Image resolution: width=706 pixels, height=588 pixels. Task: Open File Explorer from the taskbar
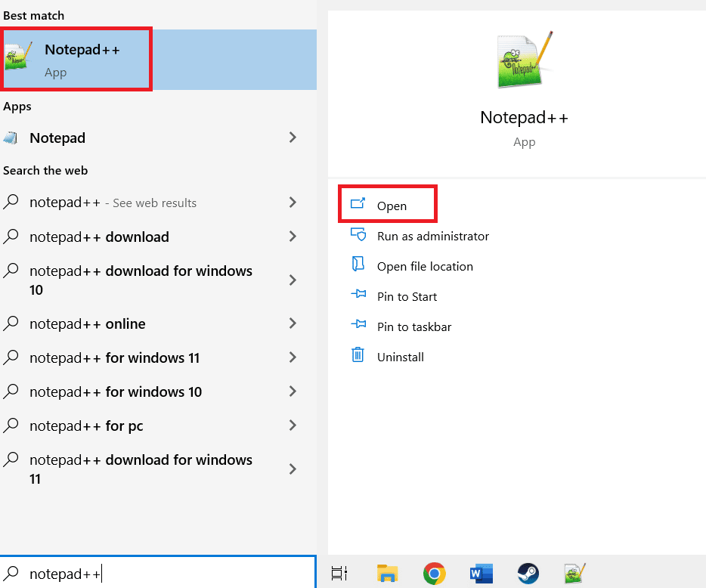(388, 574)
